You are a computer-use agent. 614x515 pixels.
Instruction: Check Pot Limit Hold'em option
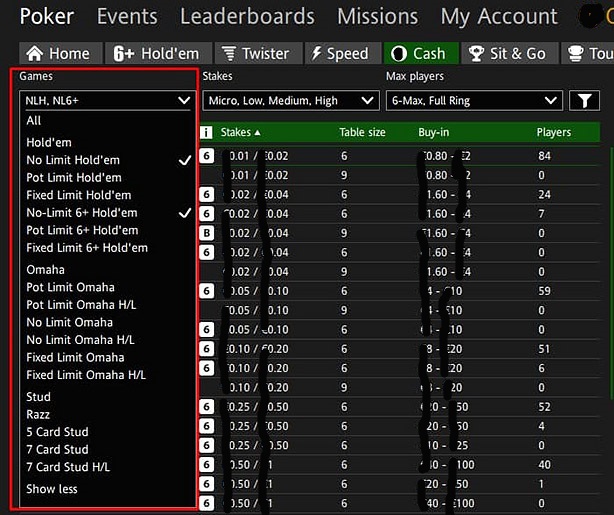click(x=108, y=178)
